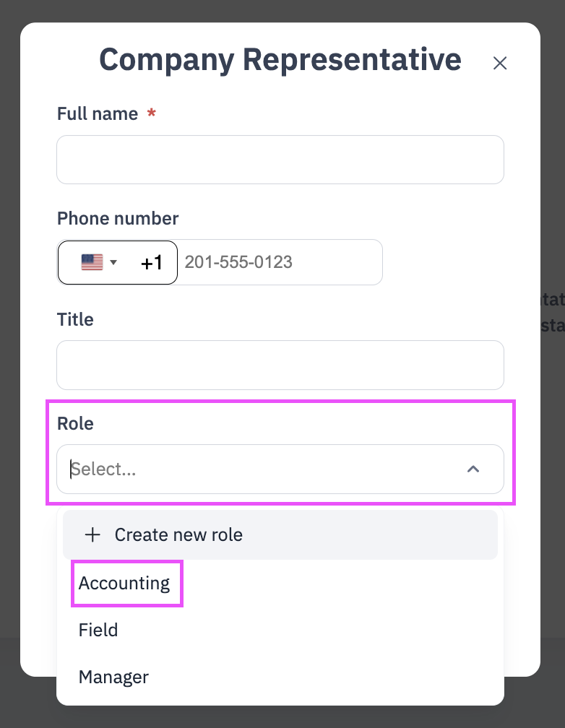565x728 pixels.
Task: Click the text cursor area showing Select...
Action: click(103, 469)
